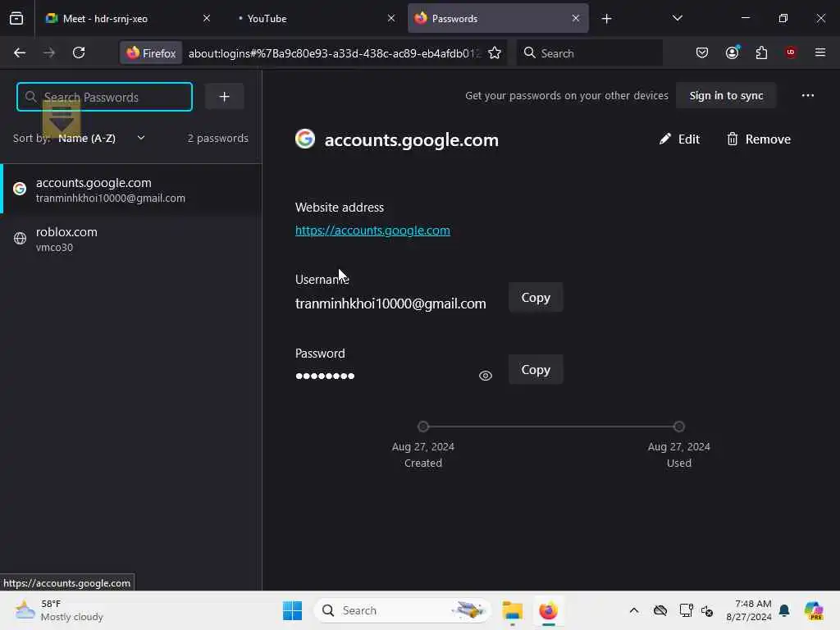840x630 pixels.
Task: Open the Extensions puzzle icon
Action: pyautogui.click(x=761, y=52)
